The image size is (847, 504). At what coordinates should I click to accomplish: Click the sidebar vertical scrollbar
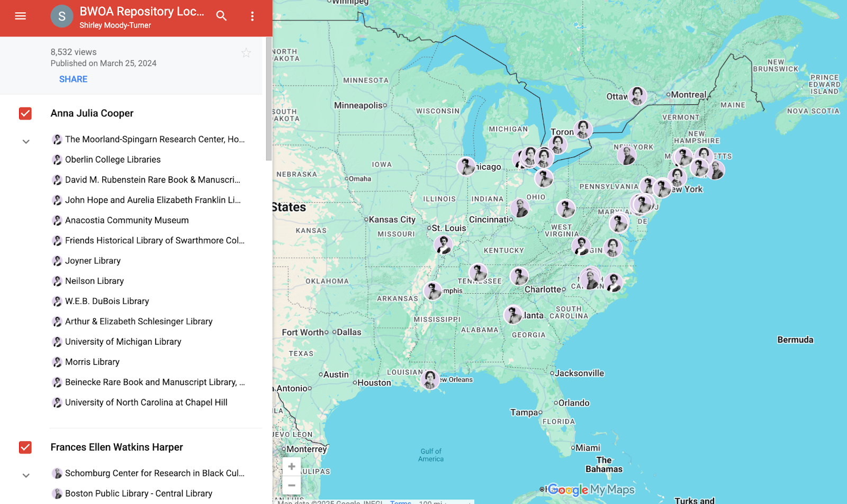(269, 99)
